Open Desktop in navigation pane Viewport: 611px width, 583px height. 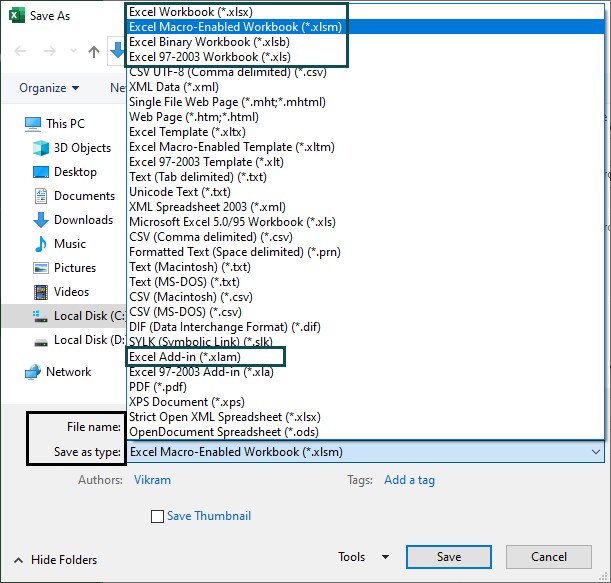(x=75, y=172)
